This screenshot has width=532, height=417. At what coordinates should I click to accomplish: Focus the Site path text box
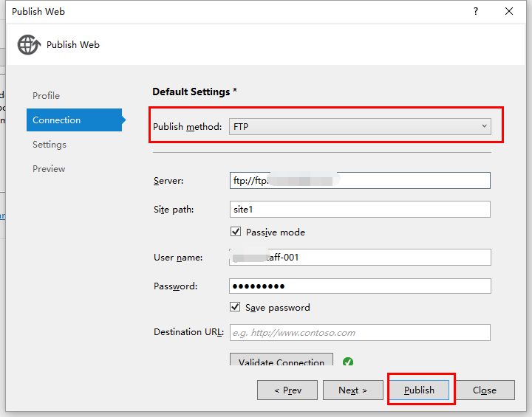pos(360,210)
